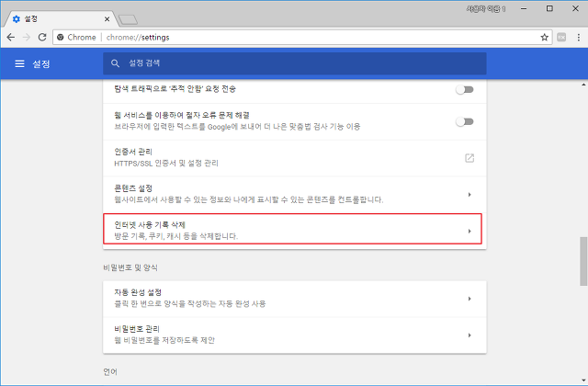
Task: Click the chrome://settings address bar
Action: [302, 37]
